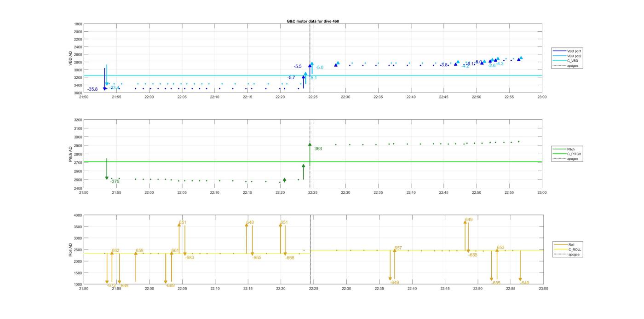
Task: Click the '653' roll data label
Action: click(500, 248)
